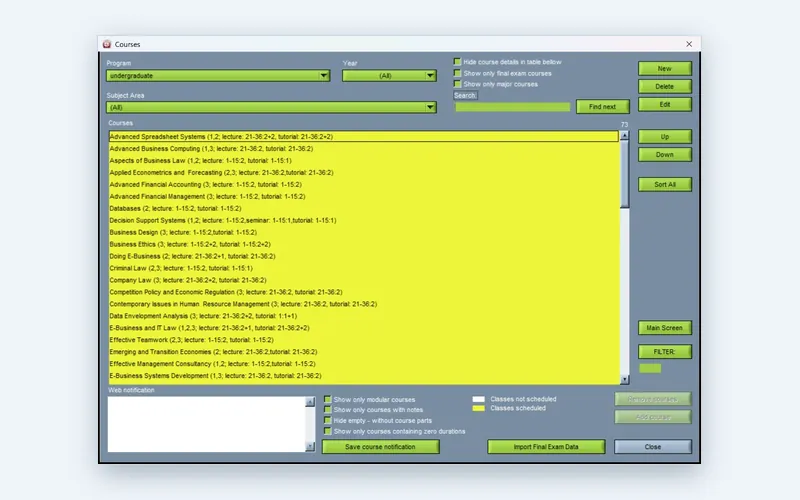Click the Edit button

coord(665,104)
